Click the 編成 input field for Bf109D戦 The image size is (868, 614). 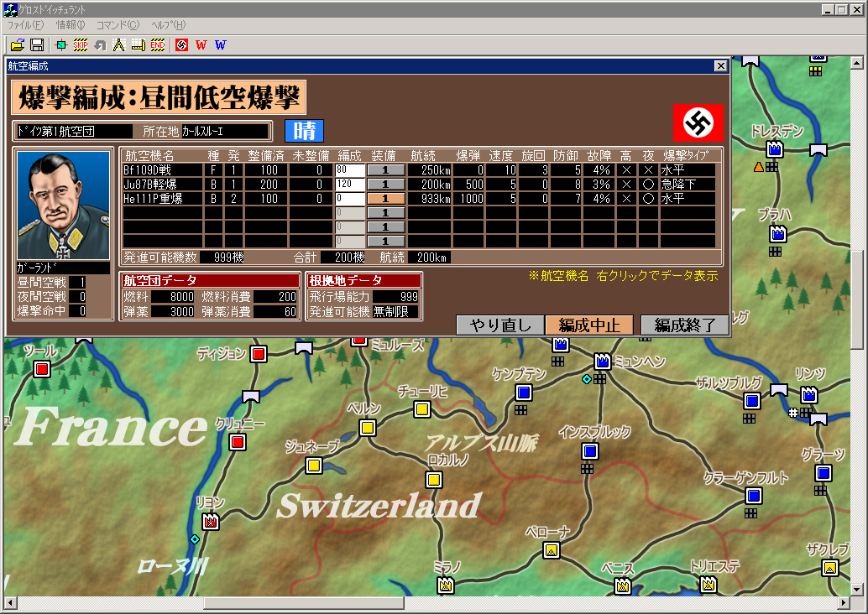click(x=350, y=170)
